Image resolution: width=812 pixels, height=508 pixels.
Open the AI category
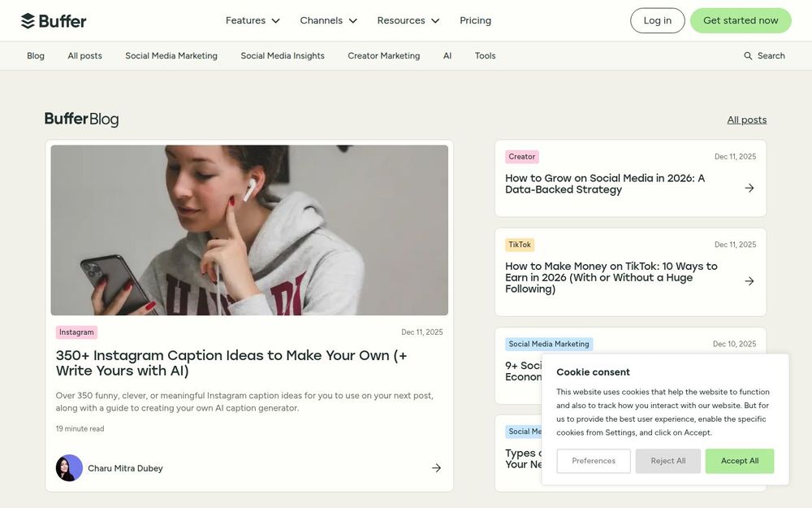click(x=447, y=56)
